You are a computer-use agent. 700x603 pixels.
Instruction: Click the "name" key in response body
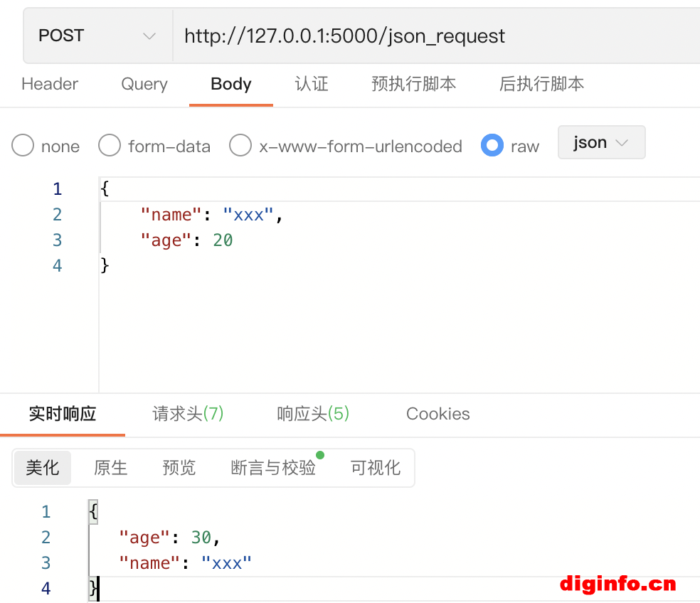149,563
